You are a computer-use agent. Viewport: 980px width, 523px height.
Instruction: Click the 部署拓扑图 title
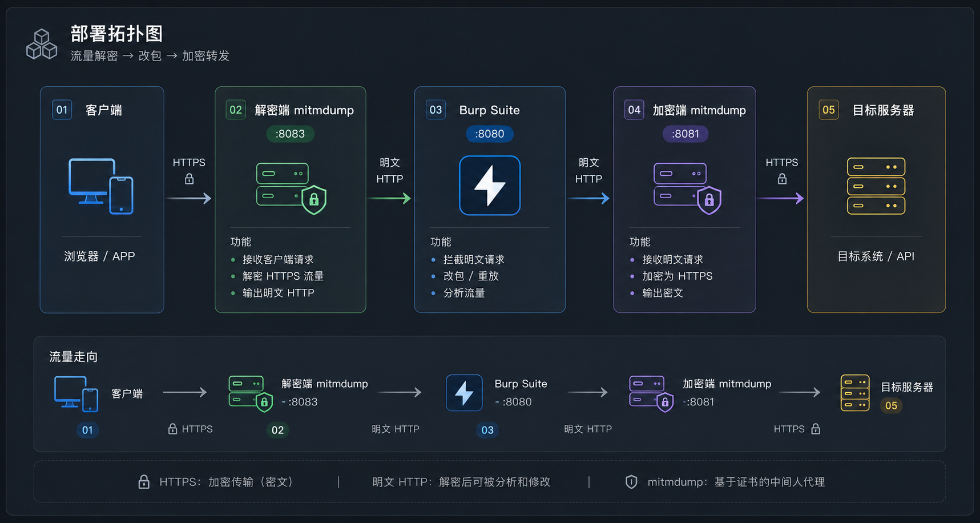(117, 34)
